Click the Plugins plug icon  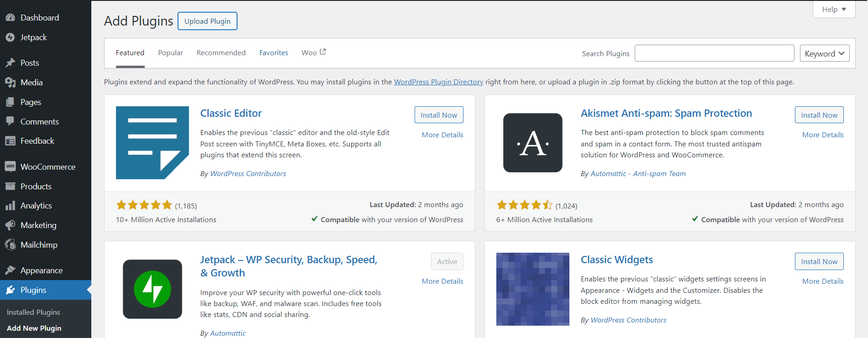point(10,290)
